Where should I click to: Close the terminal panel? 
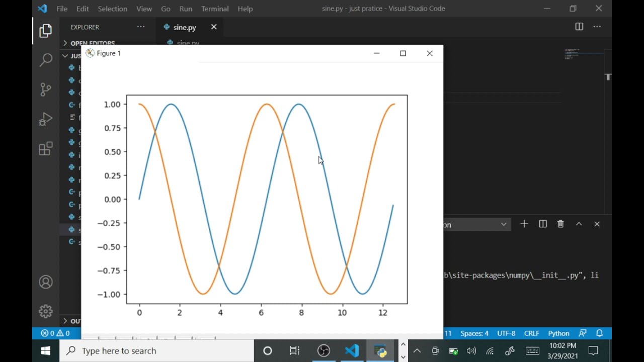pos(597,224)
